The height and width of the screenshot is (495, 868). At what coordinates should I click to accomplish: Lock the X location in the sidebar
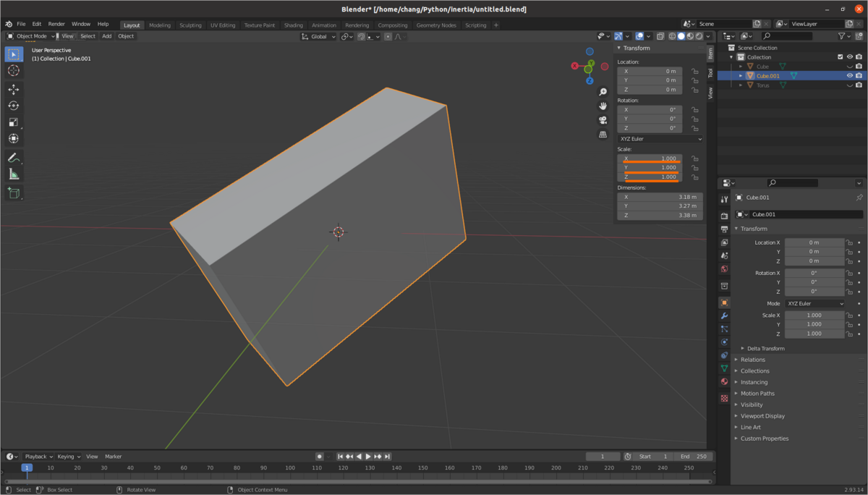click(x=694, y=72)
